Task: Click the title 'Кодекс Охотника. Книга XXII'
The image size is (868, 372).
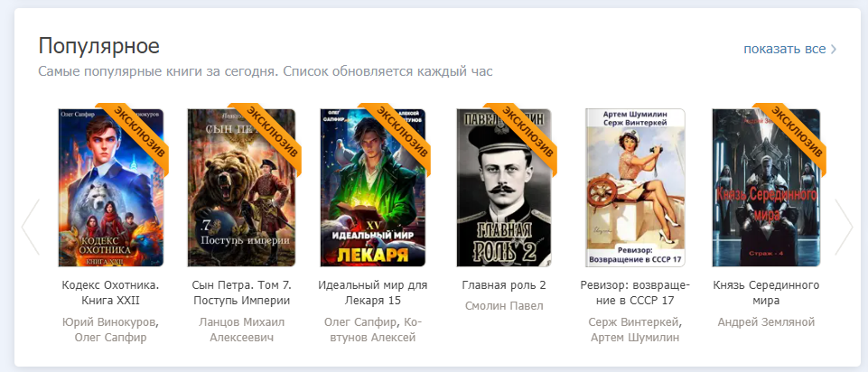Action: tap(111, 293)
